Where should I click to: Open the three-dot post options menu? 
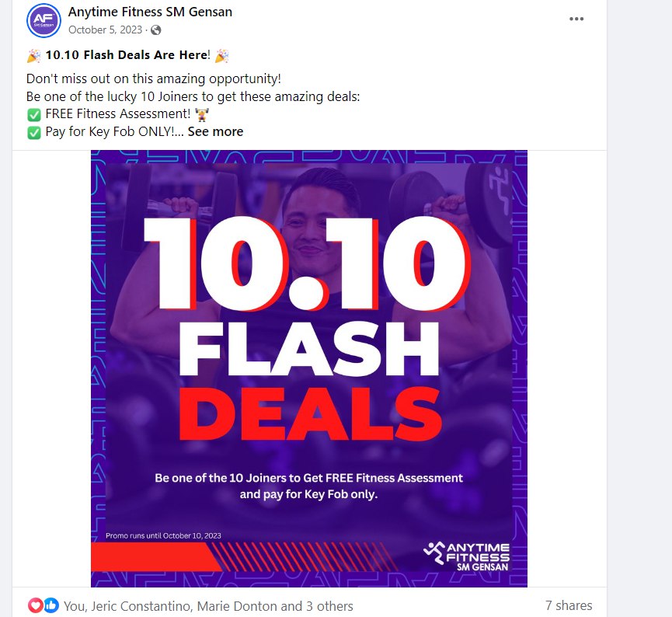tap(576, 19)
